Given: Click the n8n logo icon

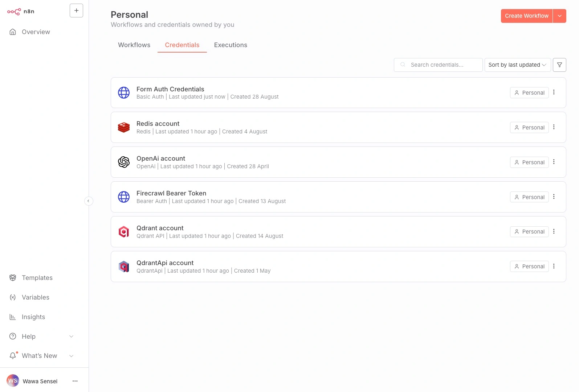Looking at the screenshot, I should (14, 12).
